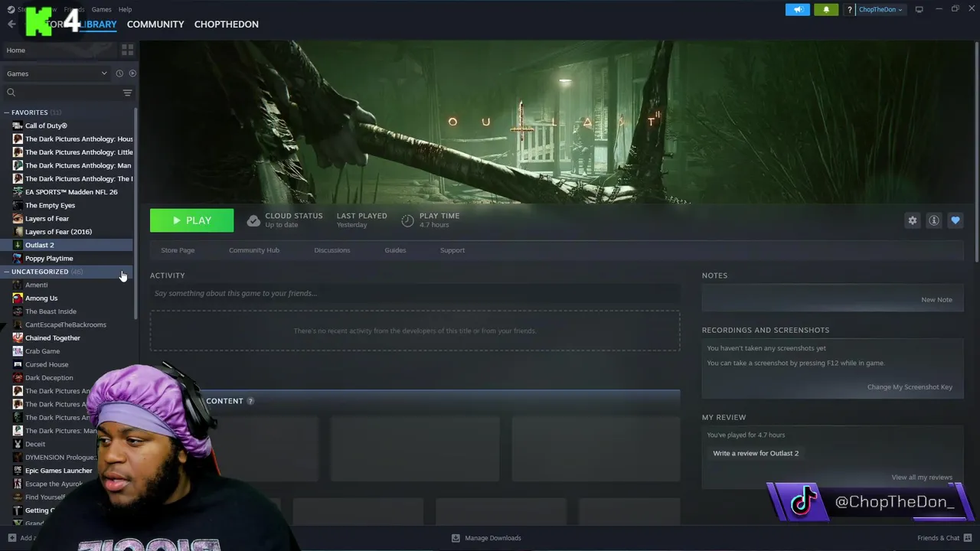Click Manage Downloads label

(493, 538)
